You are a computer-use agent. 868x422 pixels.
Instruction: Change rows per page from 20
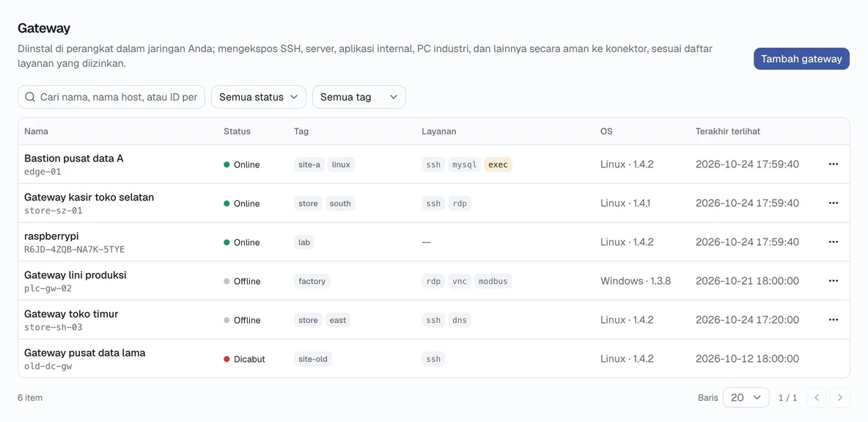point(746,398)
